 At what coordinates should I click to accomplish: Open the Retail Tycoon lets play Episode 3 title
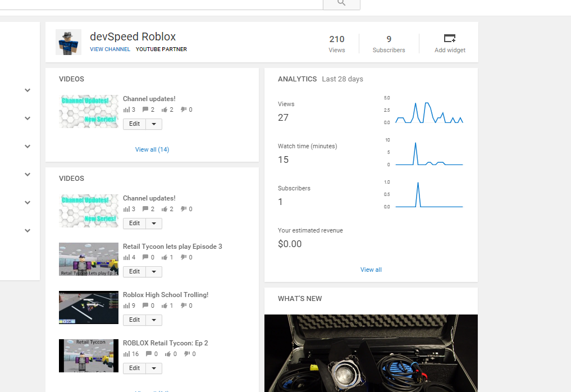[172, 247]
